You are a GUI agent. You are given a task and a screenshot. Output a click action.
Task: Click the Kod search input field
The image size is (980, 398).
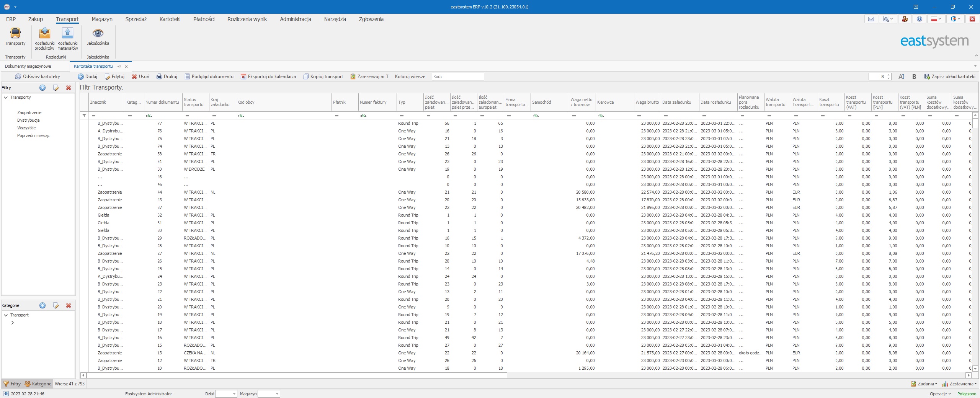pos(458,77)
